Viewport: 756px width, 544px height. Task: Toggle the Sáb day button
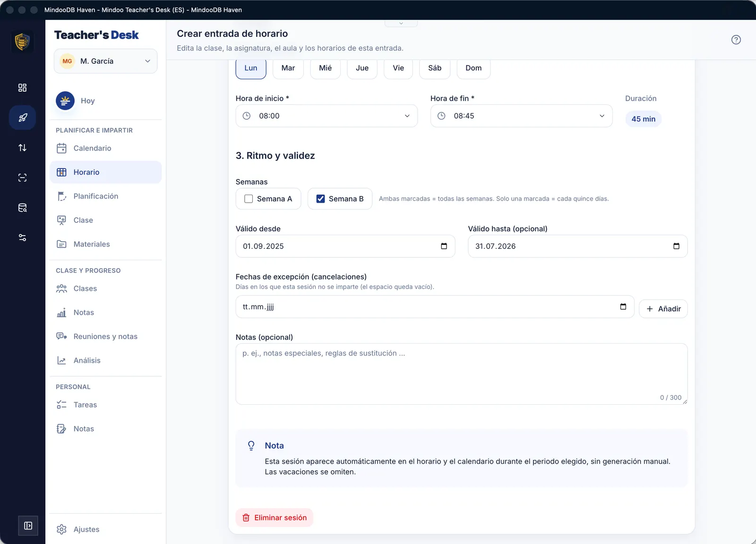click(435, 68)
